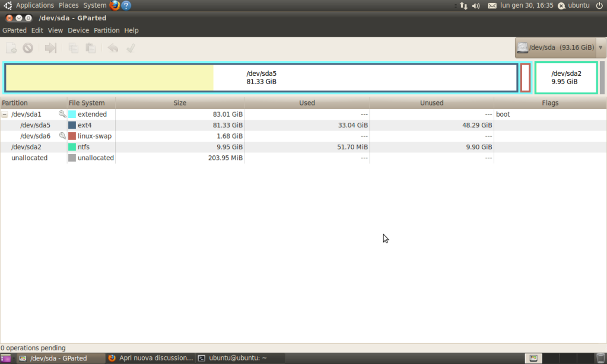Click the Partition column header

tap(33, 103)
